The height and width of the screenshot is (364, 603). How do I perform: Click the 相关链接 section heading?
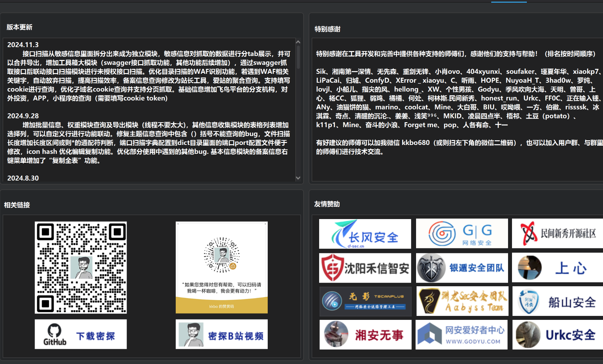(x=17, y=205)
